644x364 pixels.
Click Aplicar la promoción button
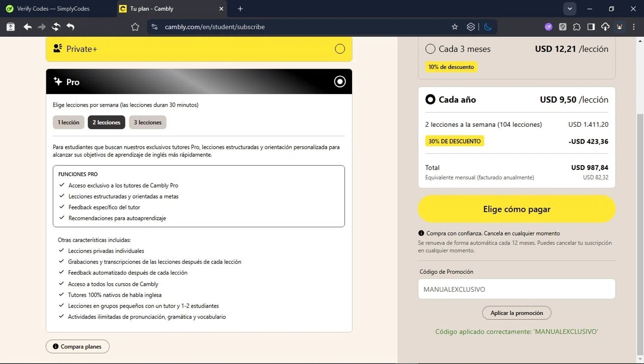pos(516,313)
